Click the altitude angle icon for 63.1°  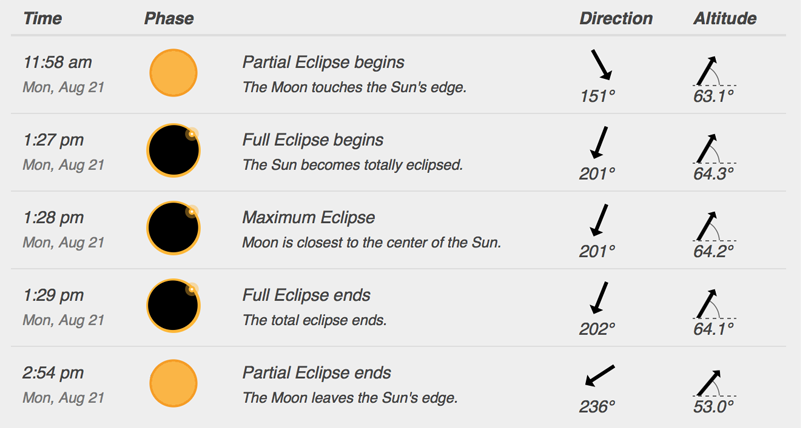714,71
